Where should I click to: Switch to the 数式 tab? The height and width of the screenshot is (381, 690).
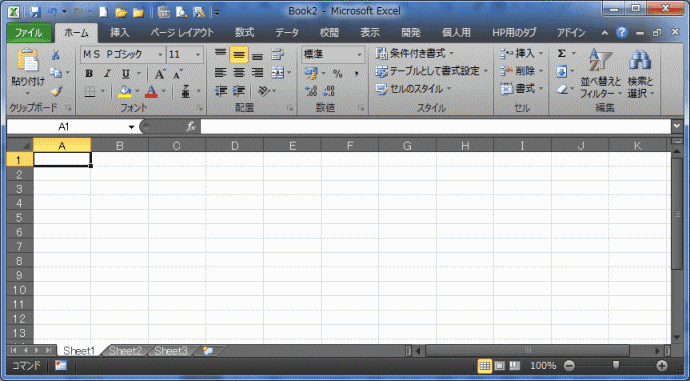244,33
